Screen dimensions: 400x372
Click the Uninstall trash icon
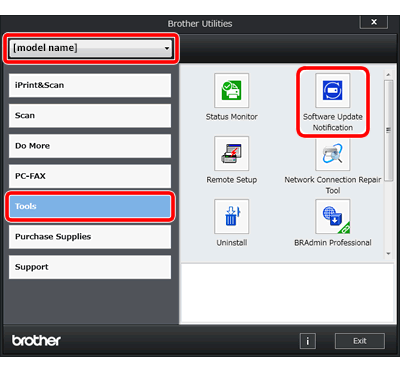(231, 216)
